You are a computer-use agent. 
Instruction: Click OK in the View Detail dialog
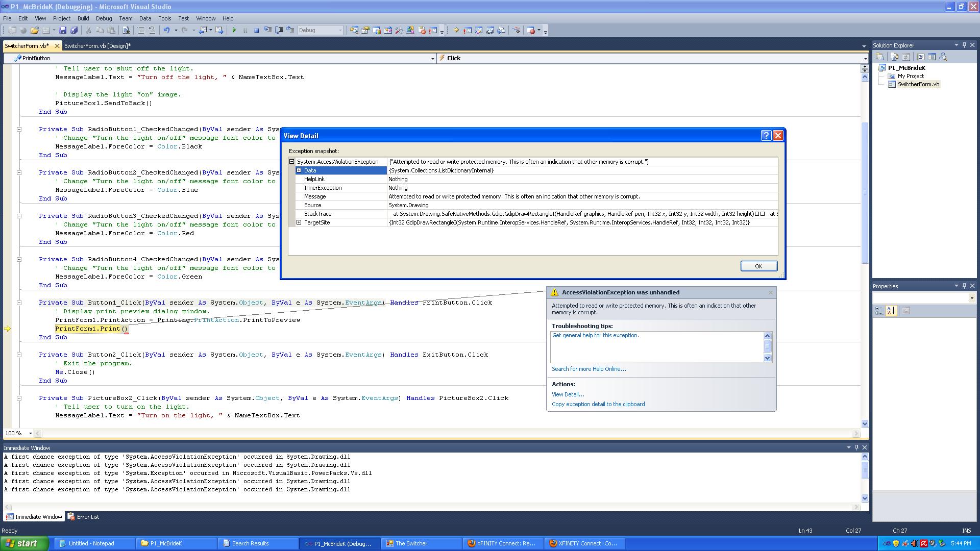click(x=758, y=266)
